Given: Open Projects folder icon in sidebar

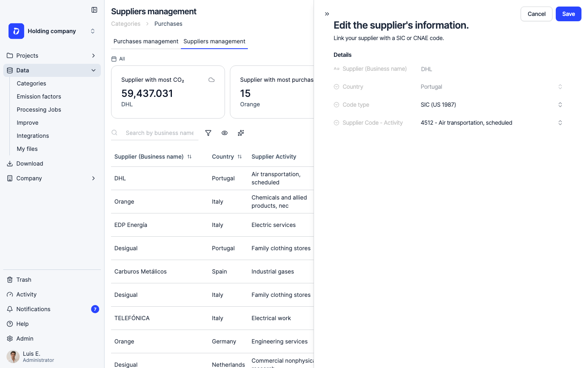Looking at the screenshot, I should tap(10, 56).
